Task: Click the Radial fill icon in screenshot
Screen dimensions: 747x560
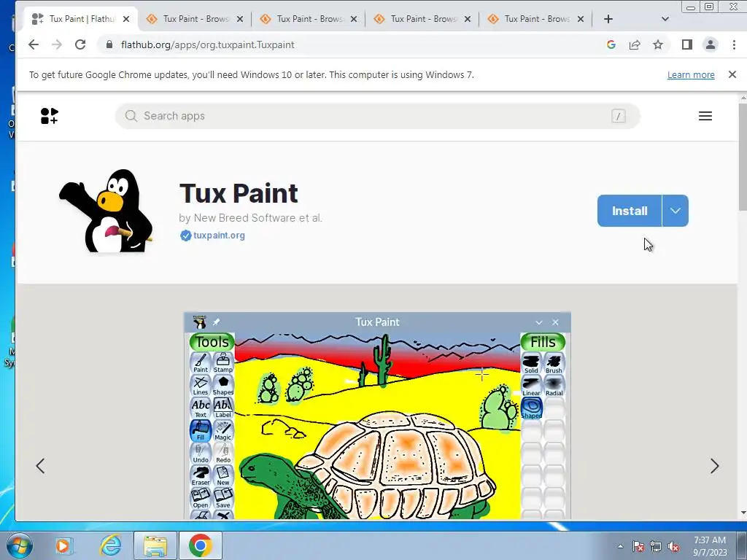Action: 554,386
